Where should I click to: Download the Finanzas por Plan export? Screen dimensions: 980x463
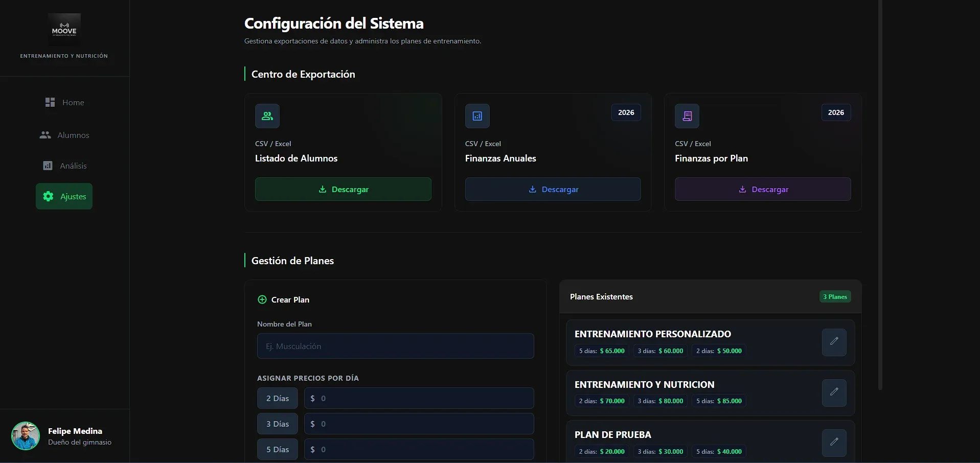pyautogui.click(x=763, y=189)
